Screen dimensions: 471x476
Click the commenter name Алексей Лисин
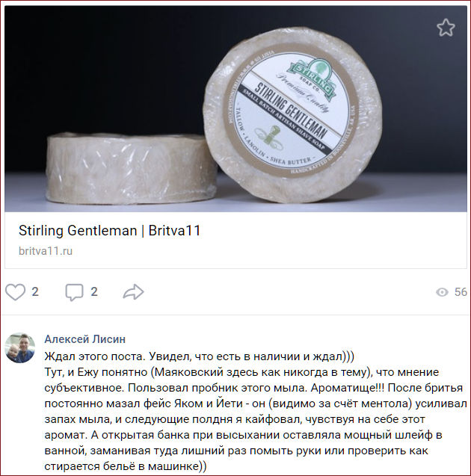[x=85, y=339]
